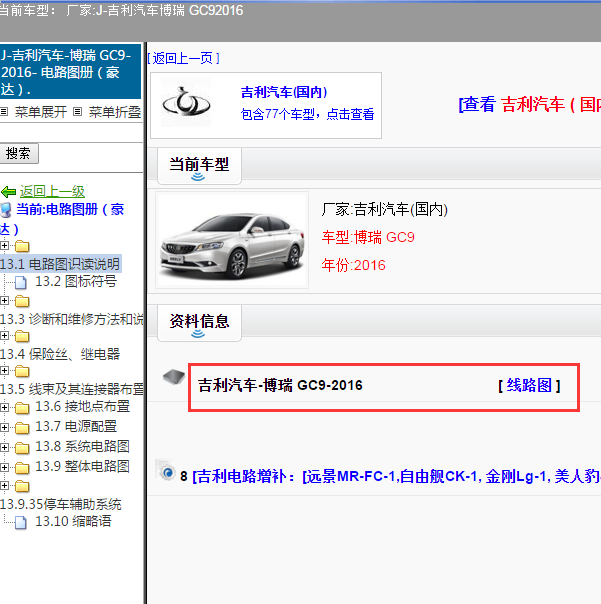Click blue header J-吉利汽车-博瑞 GC9-2016-电路图册
Screen dimensions: 601x604
coord(70,72)
